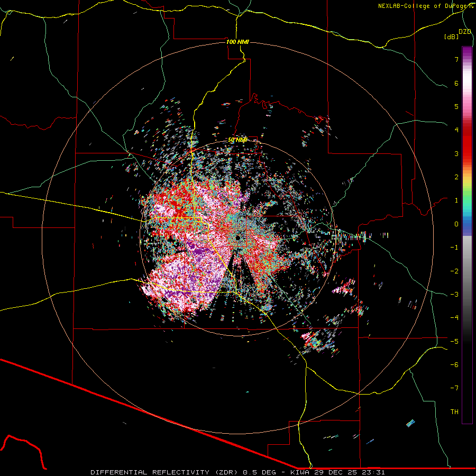Click the 6 value on color scale
The width and height of the screenshot is (476, 476).
click(x=456, y=83)
